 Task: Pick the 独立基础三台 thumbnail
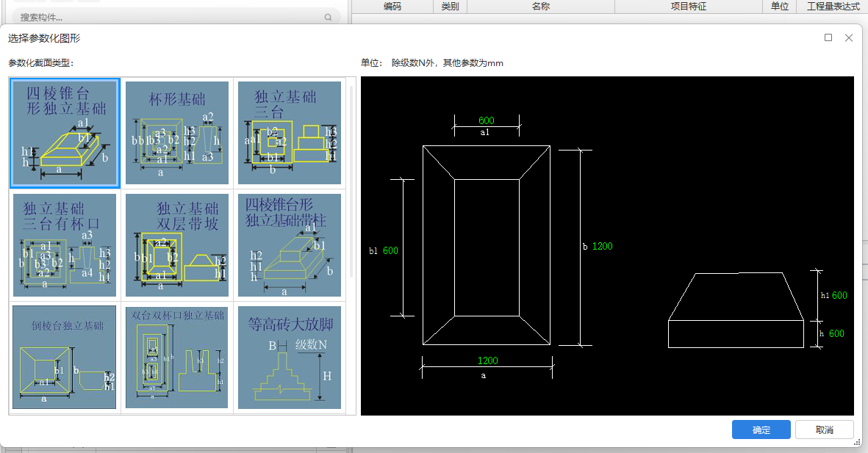[290, 133]
